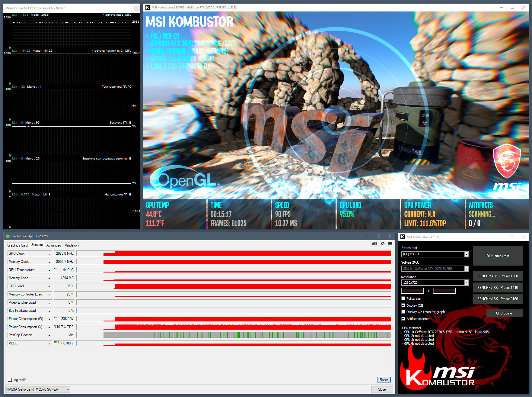Minimize the Kombustor v4.1.0.0 settings window
Screen dimensions: 532x397
[x=501, y=237]
